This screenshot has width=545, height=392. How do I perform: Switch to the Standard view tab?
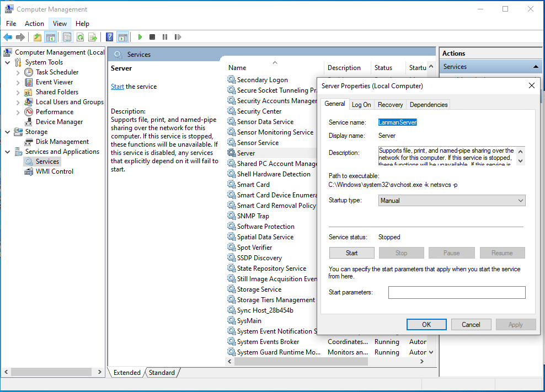(162, 373)
